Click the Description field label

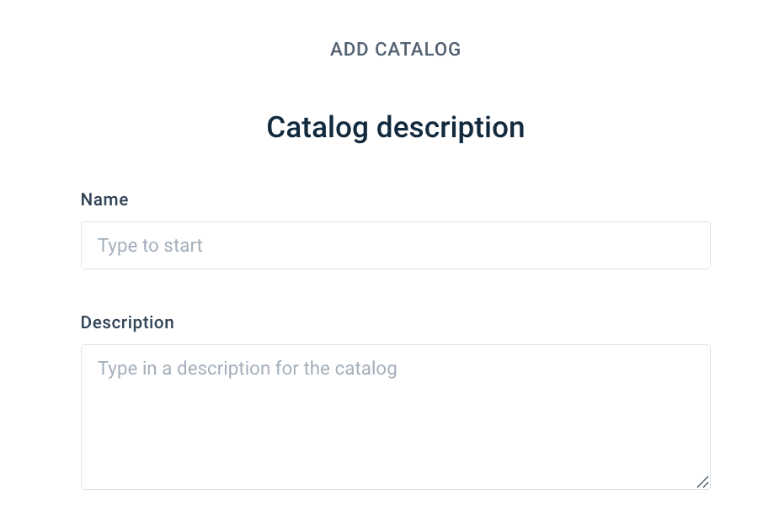pos(127,322)
